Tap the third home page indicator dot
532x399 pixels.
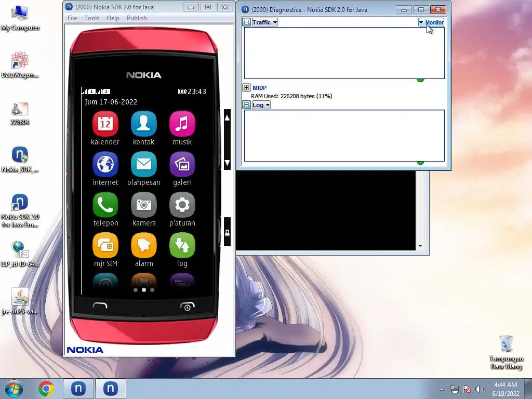pos(152,290)
